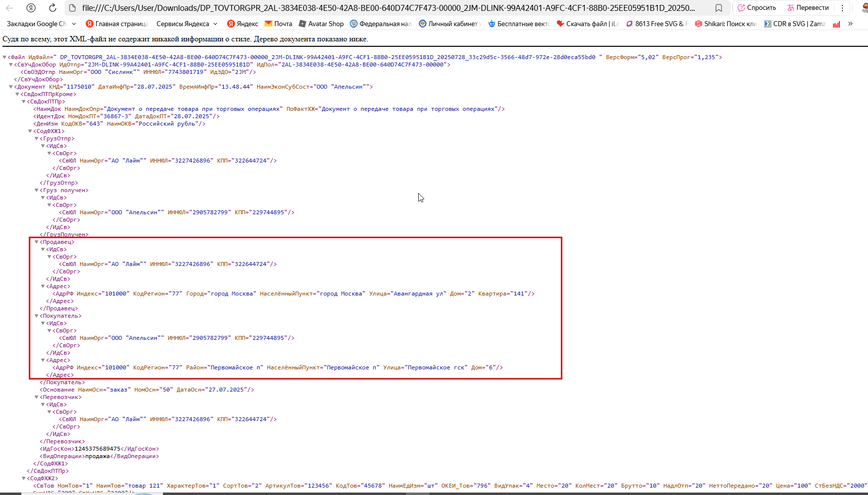
Task: Click the Спросить assistant button
Action: click(x=757, y=8)
